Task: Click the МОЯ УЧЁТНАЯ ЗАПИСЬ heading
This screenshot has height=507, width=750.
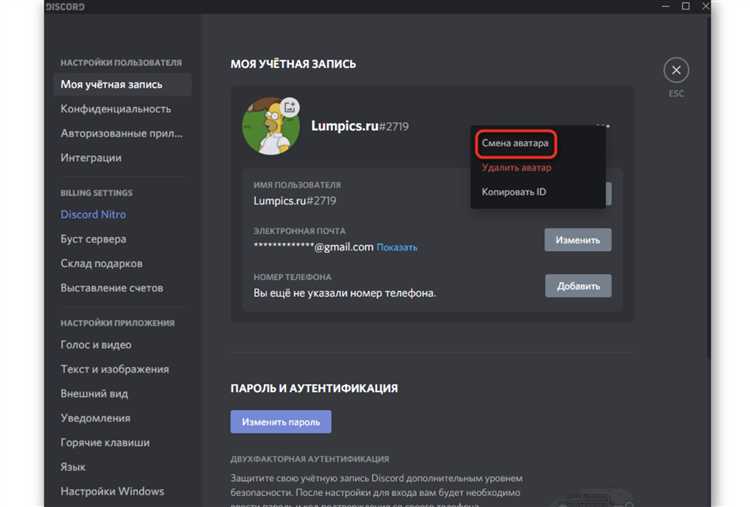Action: [x=293, y=64]
